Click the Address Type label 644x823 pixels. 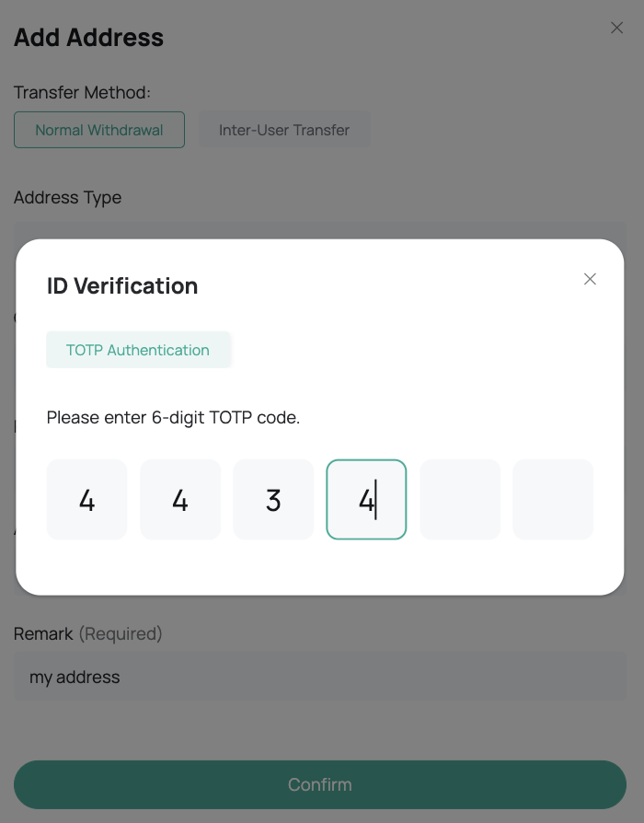[x=68, y=198]
